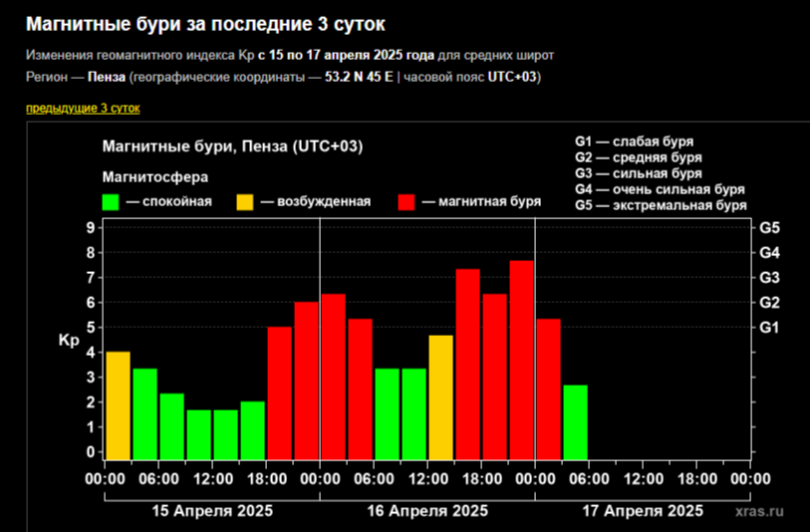810x532 pixels.
Task: Click the G5 label on right axis
Action: tap(769, 228)
